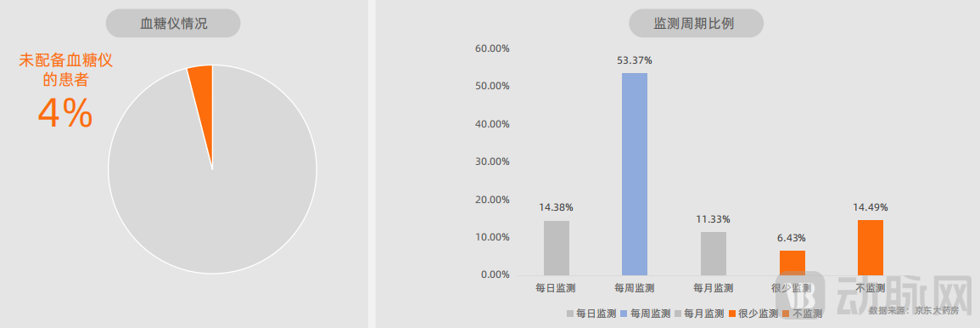Image resolution: width=980 pixels, height=328 pixels.
Task: Click the 很少监测 orange legend square
Action: tap(732, 313)
